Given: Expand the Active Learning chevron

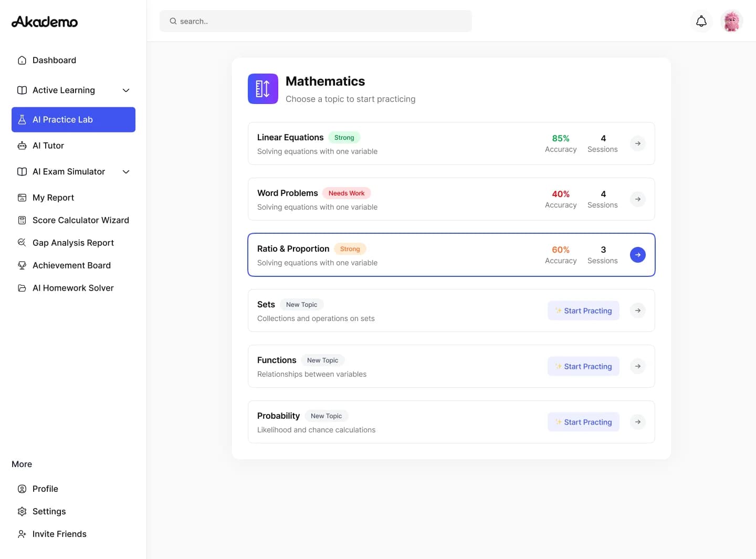Looking at the screenshot, I should tap(126, 90).
